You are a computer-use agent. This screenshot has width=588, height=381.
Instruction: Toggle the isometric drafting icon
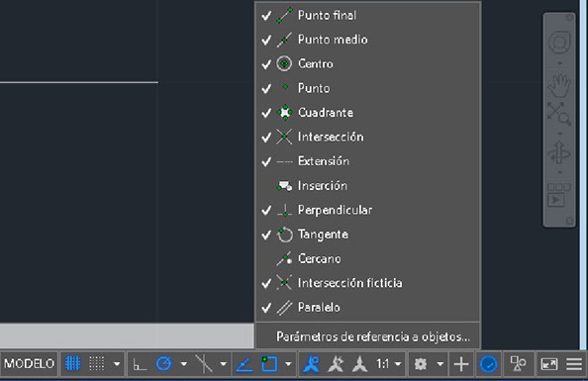coord(204,364)
